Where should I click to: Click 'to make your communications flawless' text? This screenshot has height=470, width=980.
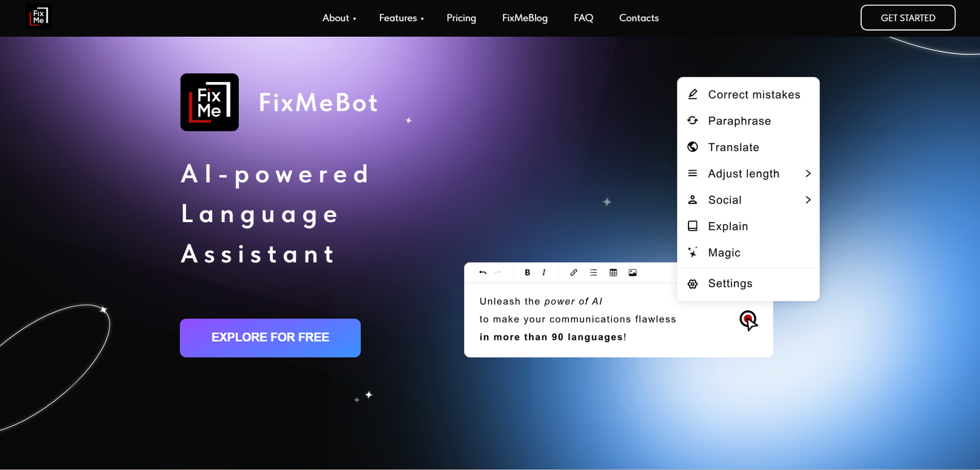pos(578,319)
